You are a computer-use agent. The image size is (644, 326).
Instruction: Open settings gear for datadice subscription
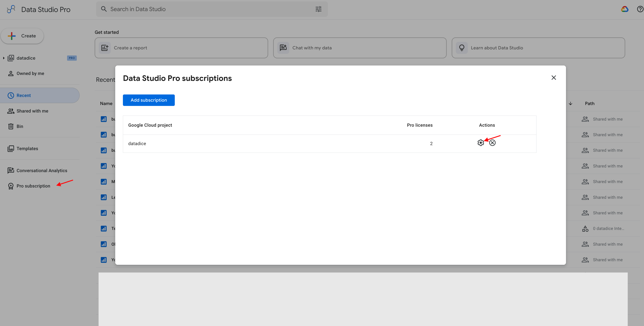click(x=480, y=143)
